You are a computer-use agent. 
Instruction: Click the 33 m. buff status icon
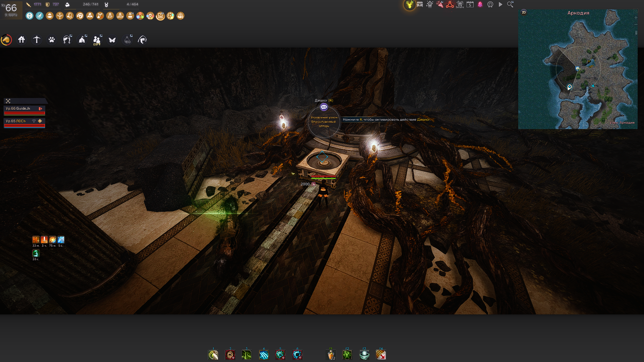36,240
